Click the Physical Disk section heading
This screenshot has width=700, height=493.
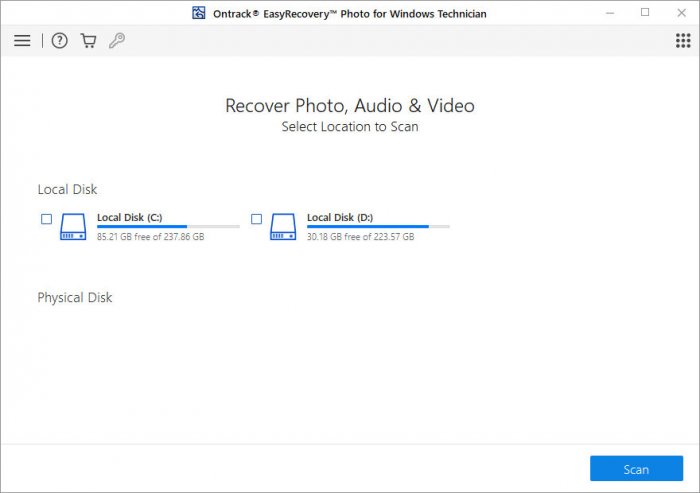(x=75, y=298)
